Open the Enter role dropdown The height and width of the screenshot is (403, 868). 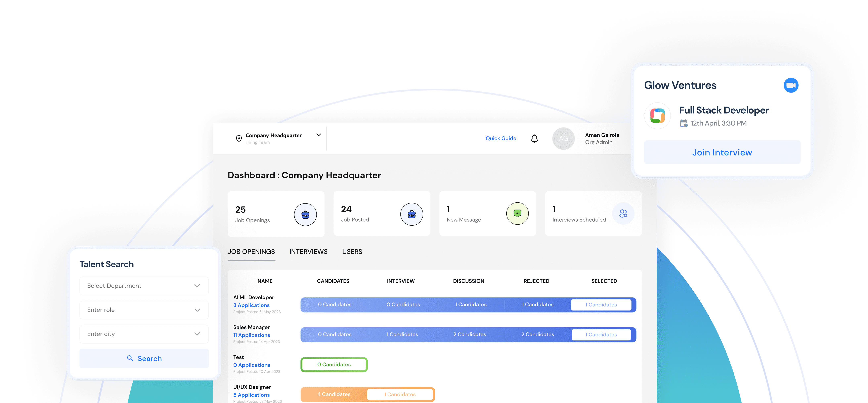pyautogui.click(x=144, y=309)
